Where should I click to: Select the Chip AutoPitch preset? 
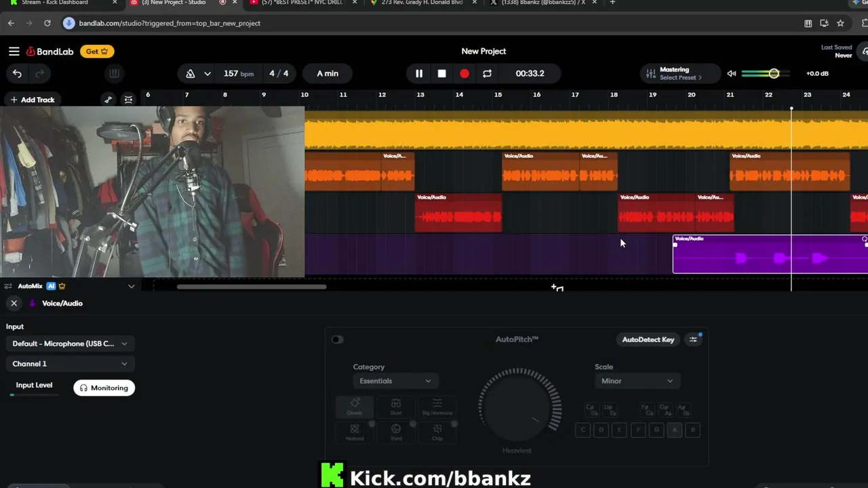pyautogui.click(x=437, y=432)
